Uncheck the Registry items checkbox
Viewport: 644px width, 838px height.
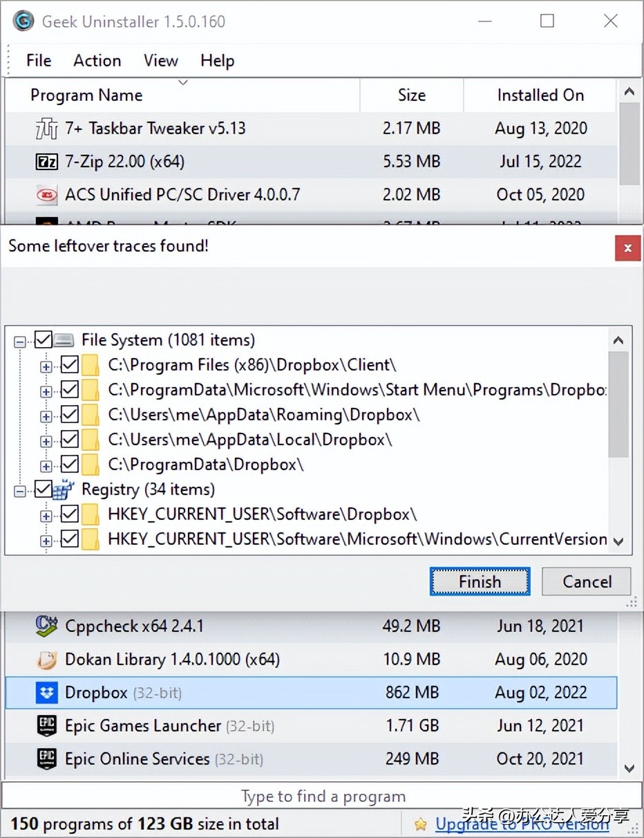point(44,489)
